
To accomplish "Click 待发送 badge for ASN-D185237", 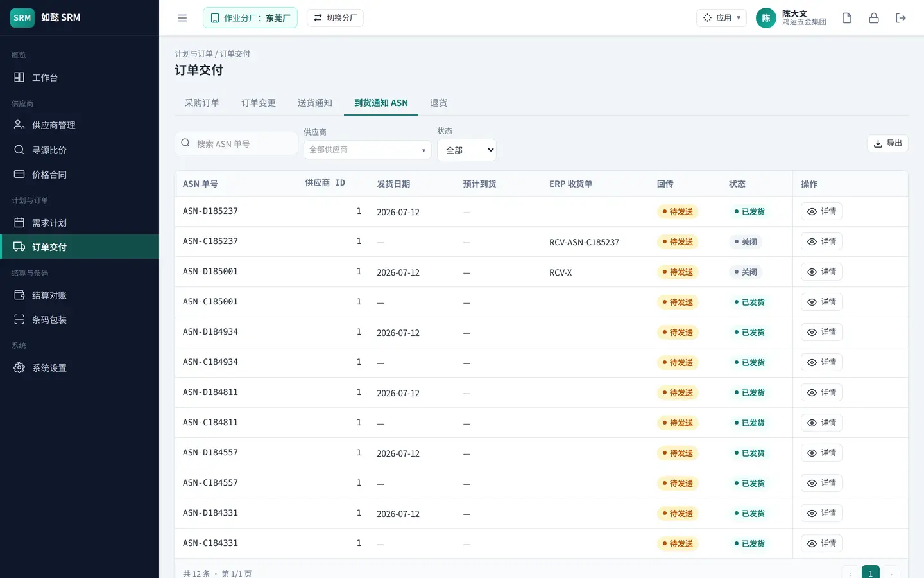I will point(678,211).
